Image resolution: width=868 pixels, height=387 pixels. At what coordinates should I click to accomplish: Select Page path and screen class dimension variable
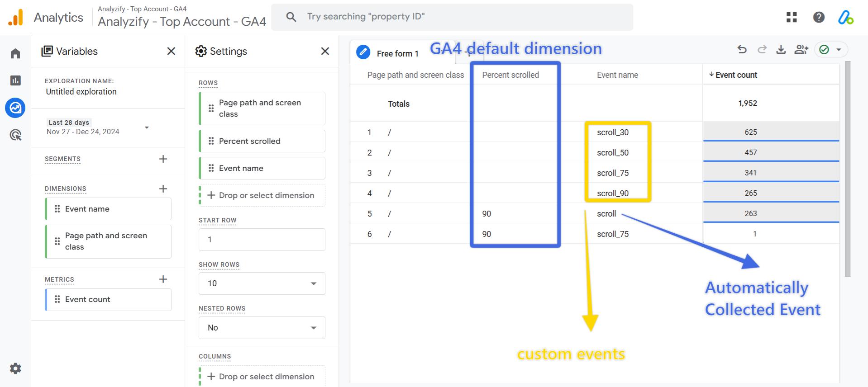[108, 241]
